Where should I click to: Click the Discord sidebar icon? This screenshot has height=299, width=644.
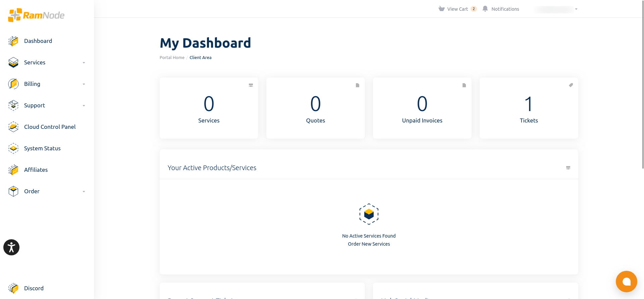(13, 288)
